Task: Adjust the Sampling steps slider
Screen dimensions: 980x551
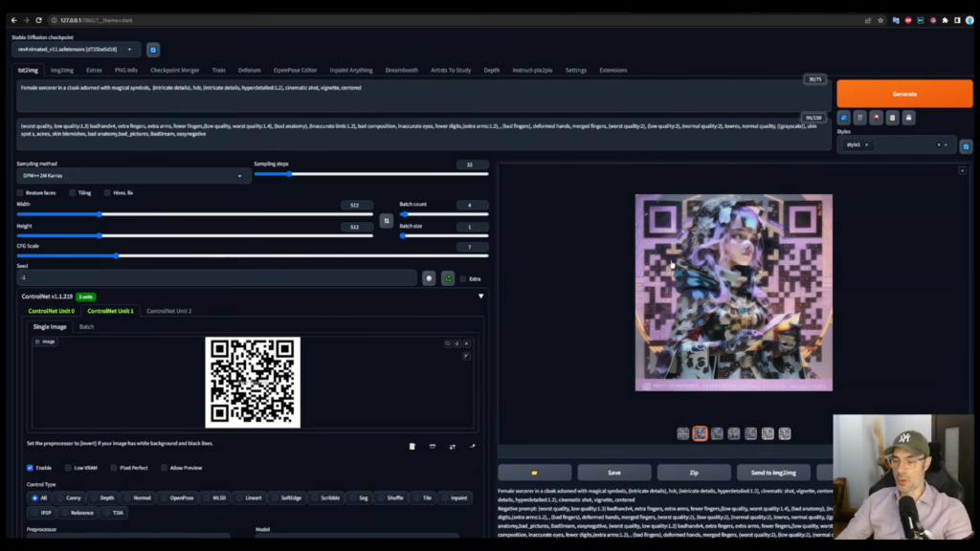Action: (x=371, y=174)
